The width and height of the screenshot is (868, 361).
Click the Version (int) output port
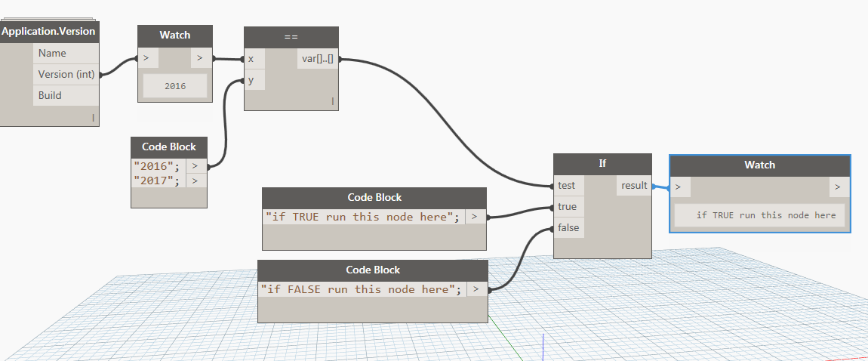coord(66,74)
